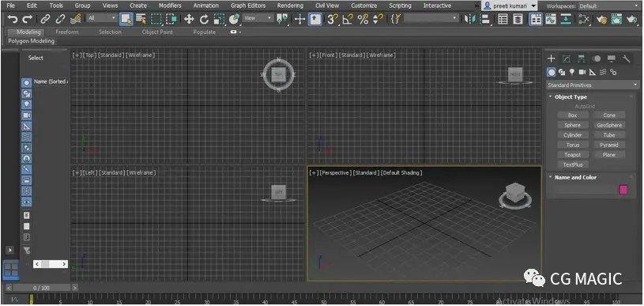Click the Edit Named Selection Sets icon

pyautogui.click(x=396, y=19)
